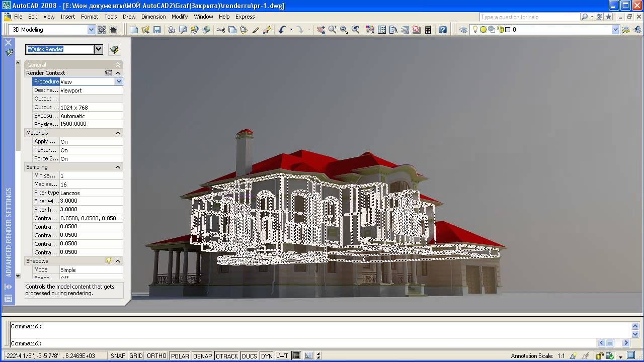Save the drawing with the floppy disk icon
The width and height of the screenshot is (644, 362).
(157, 30)
